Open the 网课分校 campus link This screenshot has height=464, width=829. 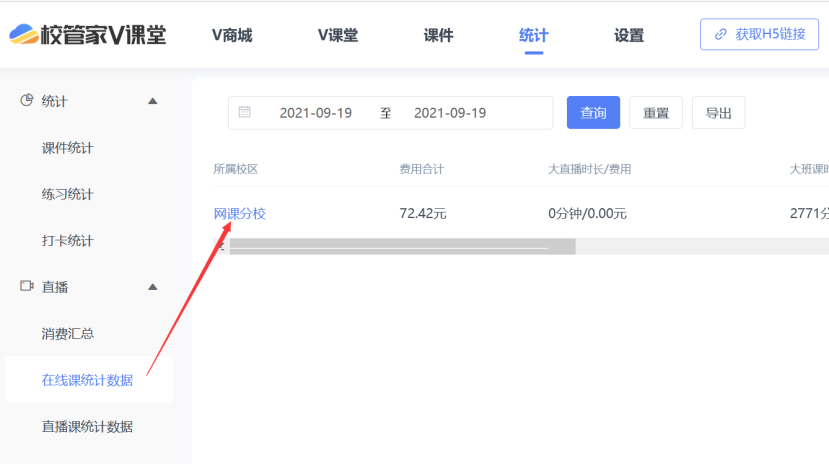[x=240, y=214]
